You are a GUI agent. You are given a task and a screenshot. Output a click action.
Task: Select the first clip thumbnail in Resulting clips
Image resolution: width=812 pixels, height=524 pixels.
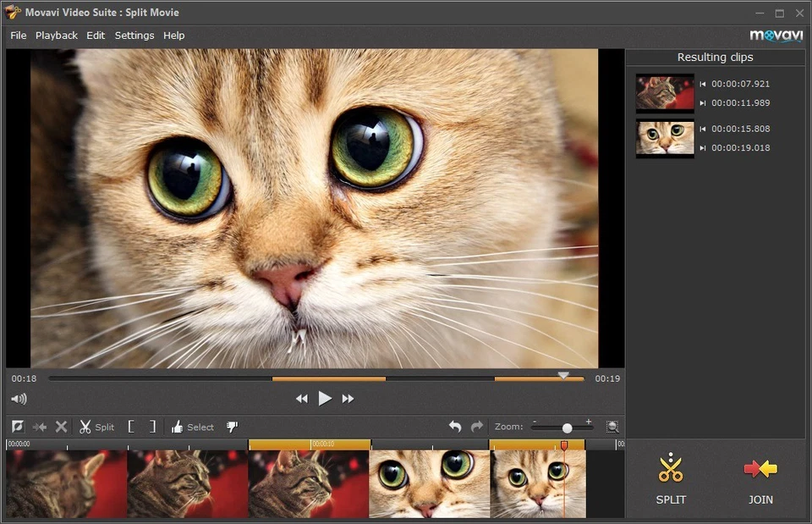[x=665, y=93]
